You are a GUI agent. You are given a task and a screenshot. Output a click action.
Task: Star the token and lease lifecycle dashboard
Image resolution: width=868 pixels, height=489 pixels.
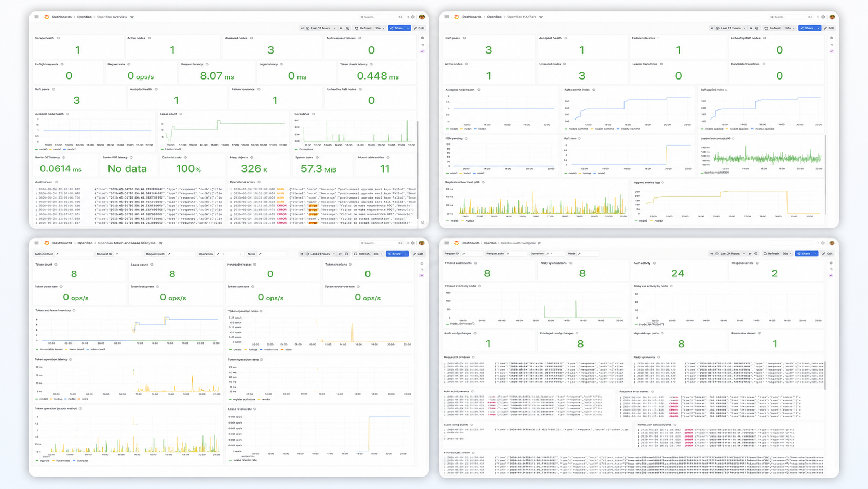161,243
